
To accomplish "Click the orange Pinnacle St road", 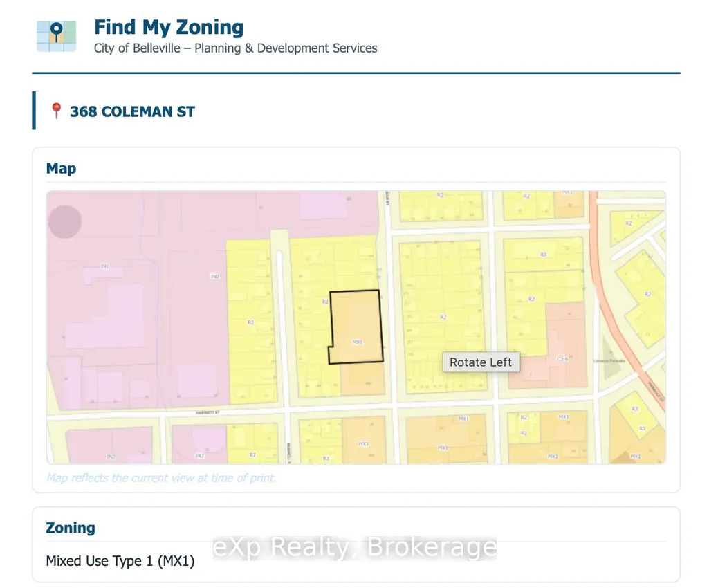I will 624,312.
